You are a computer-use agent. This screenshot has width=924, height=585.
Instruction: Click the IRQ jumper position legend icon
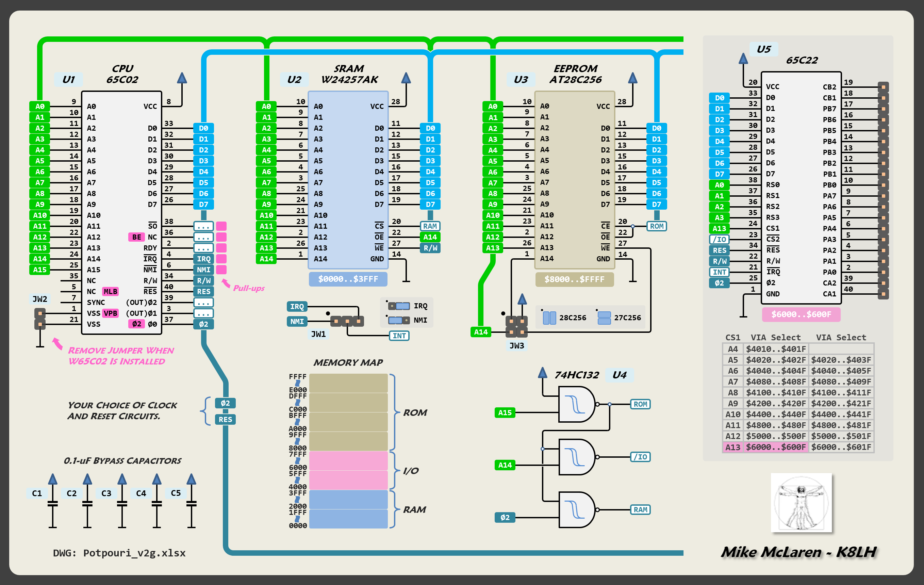(399, 306)
